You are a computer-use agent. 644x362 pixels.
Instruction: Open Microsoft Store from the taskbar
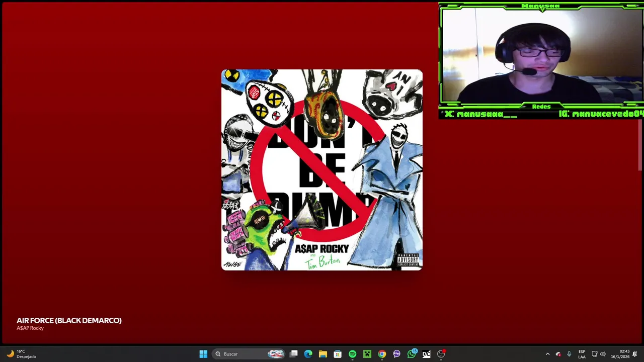(x=338, y=354)
